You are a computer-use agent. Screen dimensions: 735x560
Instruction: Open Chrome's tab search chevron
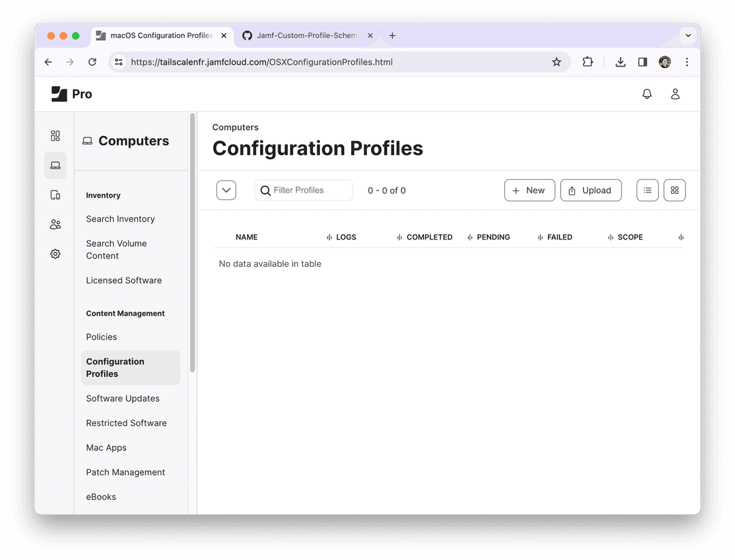(687, 35)
